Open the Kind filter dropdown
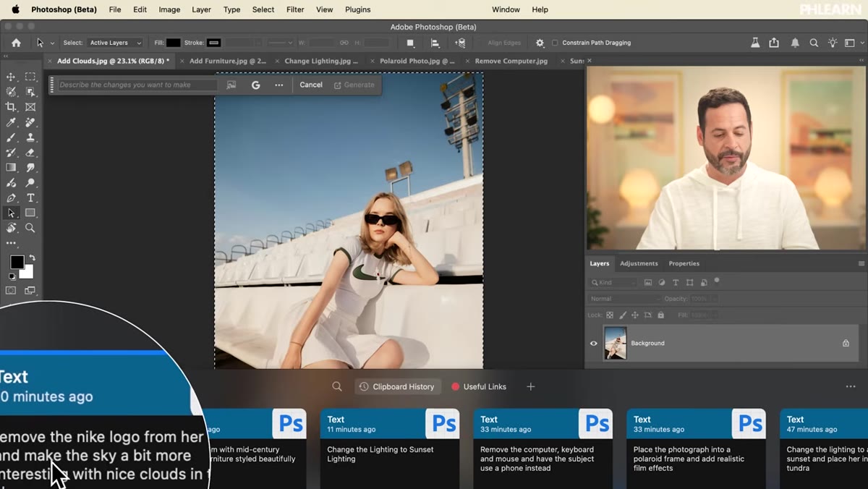Image resolution: width=868 pixels, height=489 pixels. pyautogui.click(x=613, y=283)
